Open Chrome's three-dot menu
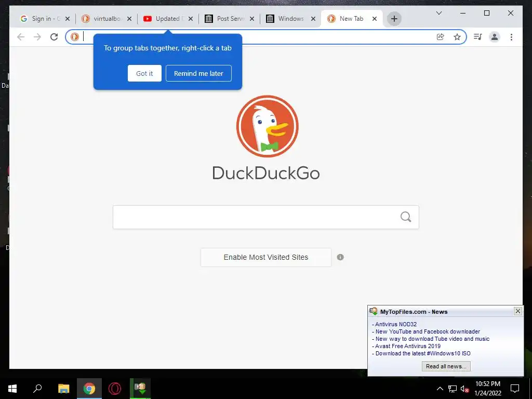The width and height of the screenshot is (532, 399). pos(511,37)
